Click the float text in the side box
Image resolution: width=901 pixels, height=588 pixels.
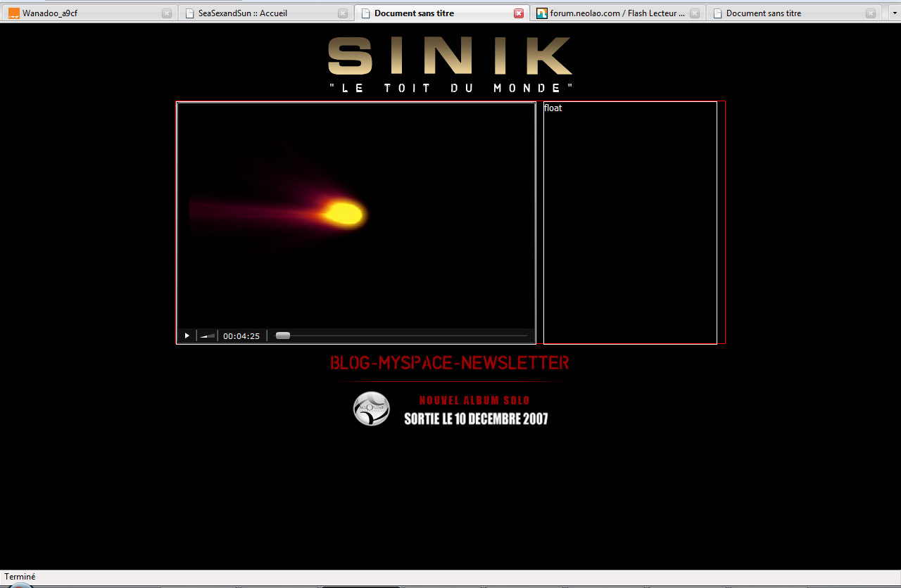pyautogui.click(x=553, y=108)
